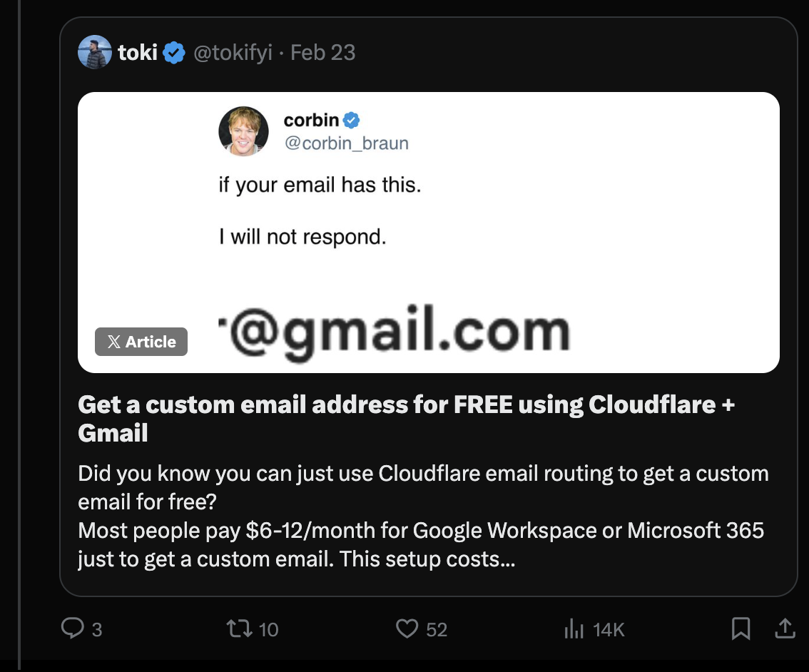Viewport: 809px width, 672px height.
Task: Open the toki display name link
Action: 138,53
